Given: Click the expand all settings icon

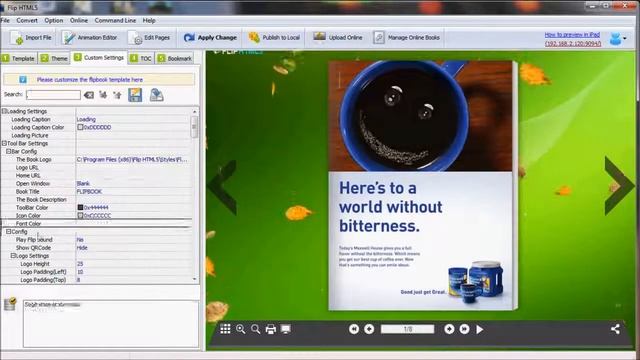Looking at the screenshot, I should [x=103, y=95].
